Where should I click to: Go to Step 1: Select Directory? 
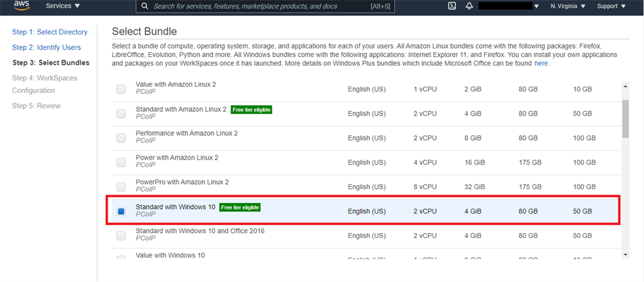pos(50,32)
